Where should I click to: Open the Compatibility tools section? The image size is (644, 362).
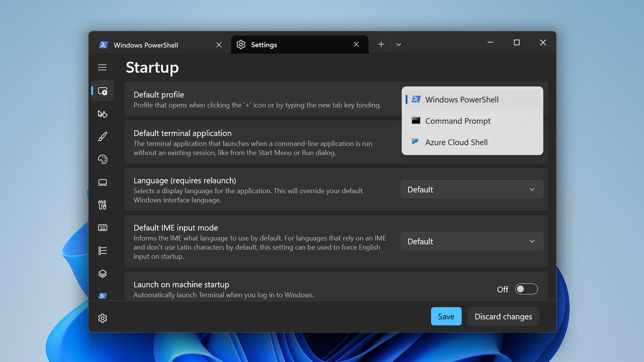click(x=103, y=205)
